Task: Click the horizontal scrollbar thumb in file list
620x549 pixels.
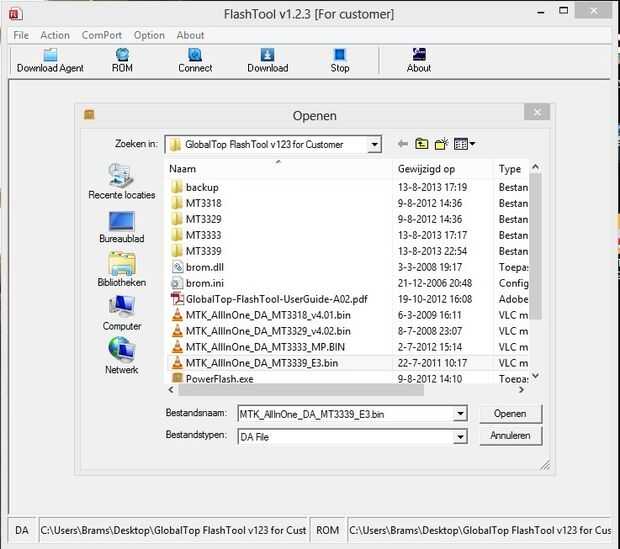Action: [301, 390]
